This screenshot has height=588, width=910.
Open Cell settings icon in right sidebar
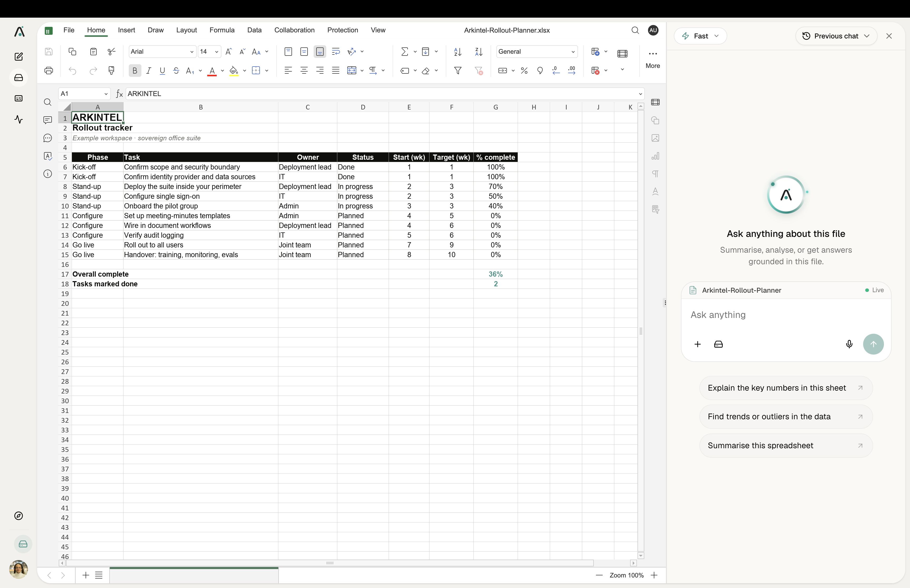(655, 102)
